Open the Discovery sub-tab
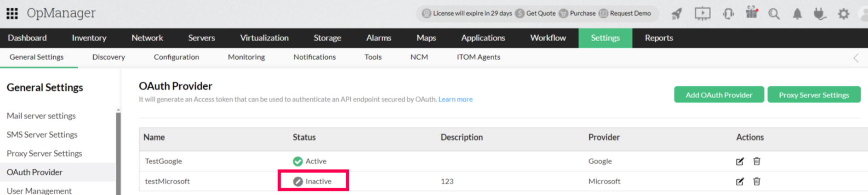 click(x=108, y=57)
